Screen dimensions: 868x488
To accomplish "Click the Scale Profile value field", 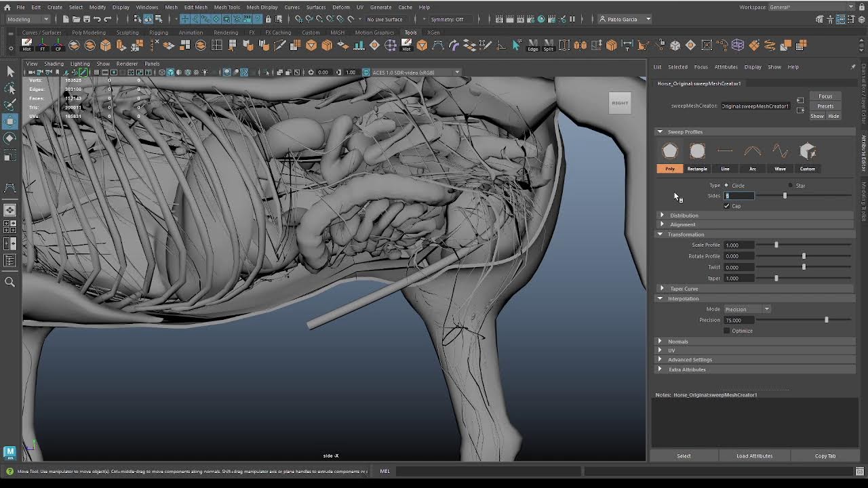I will pos(738,245).
